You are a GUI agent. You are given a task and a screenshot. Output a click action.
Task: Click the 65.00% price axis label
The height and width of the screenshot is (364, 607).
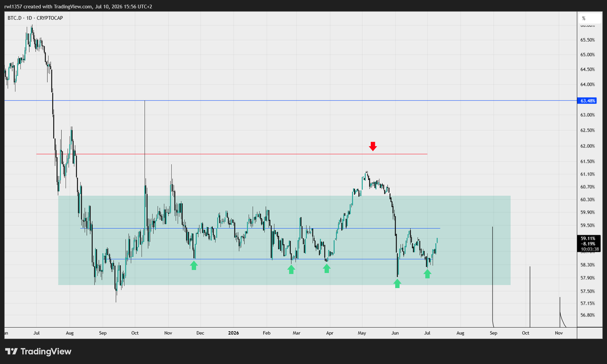(x=588, y=54)
